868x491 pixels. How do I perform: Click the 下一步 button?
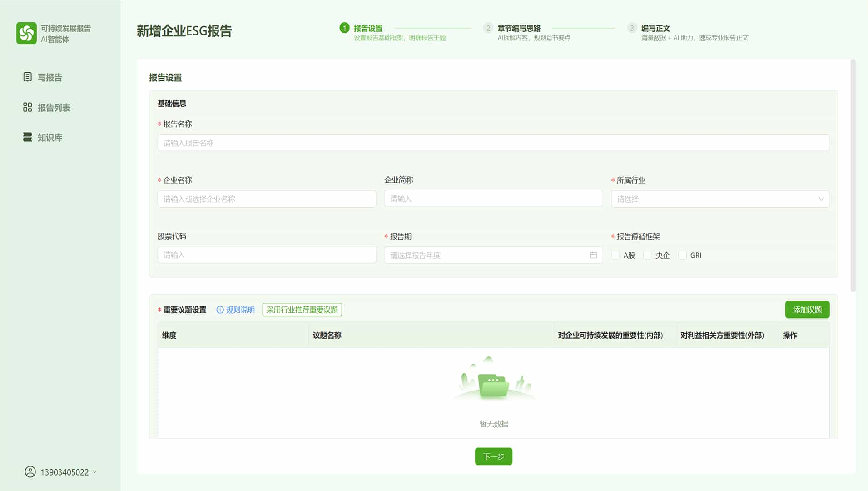tap(493, 456)
